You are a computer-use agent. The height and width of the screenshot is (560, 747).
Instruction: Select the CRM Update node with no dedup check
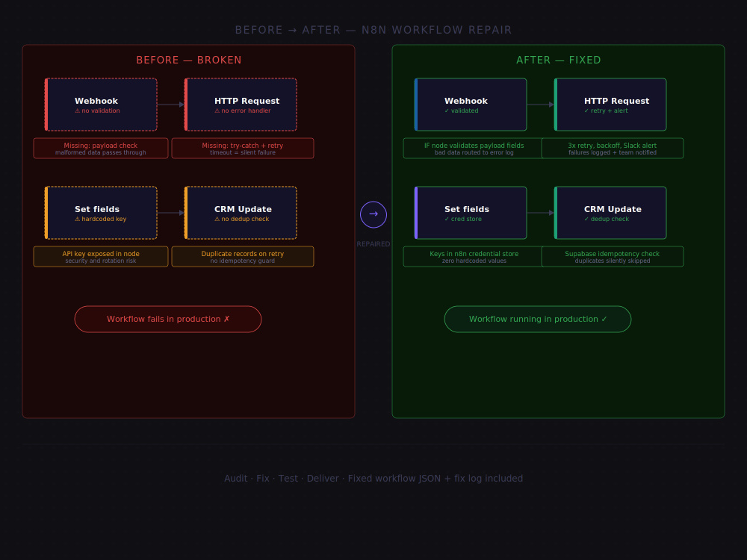tap(241, 213)
